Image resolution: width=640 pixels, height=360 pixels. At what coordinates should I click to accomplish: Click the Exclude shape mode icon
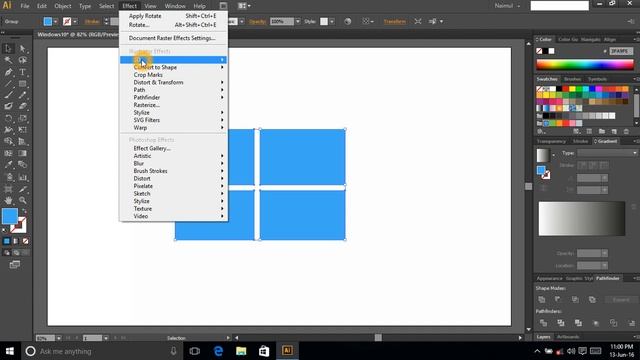pos(592,300)
